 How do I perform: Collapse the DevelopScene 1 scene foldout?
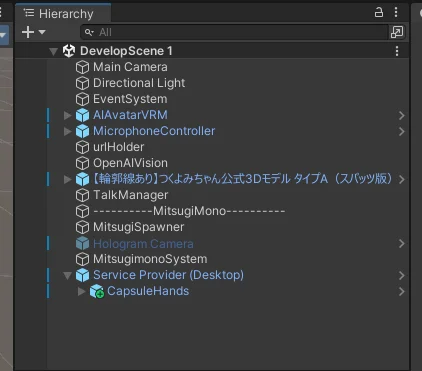tap(53, 51)
